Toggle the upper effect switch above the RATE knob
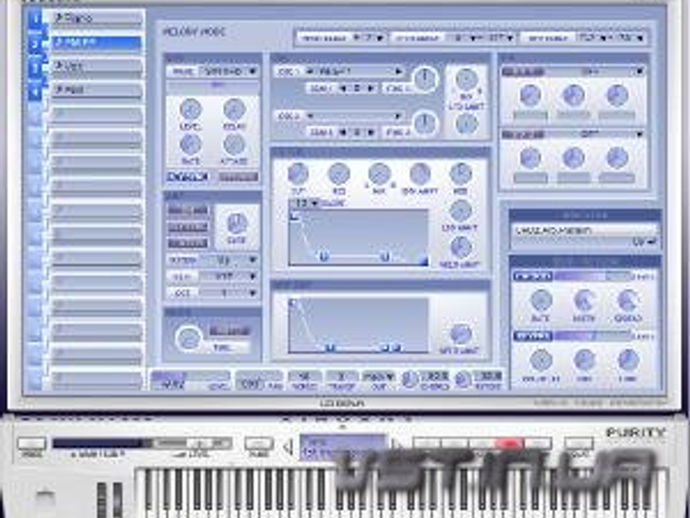 533,276
